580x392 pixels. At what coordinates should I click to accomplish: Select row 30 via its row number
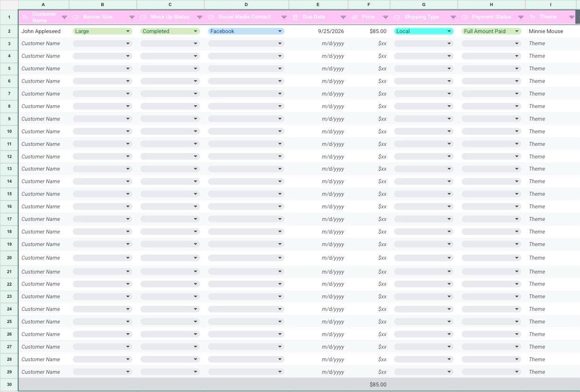(x=9, y=385)
